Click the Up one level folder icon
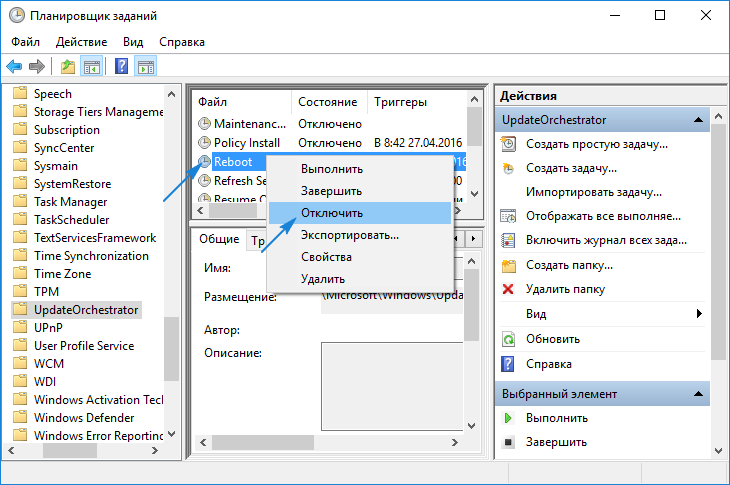The image size is (730, 485). pos(68,67)
